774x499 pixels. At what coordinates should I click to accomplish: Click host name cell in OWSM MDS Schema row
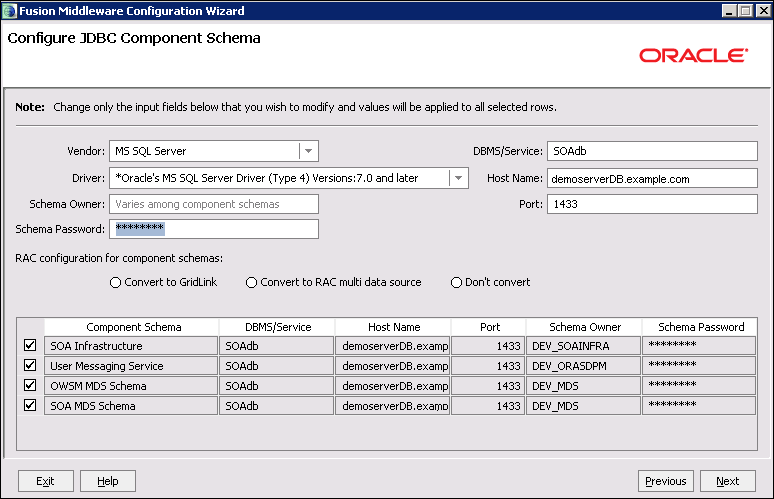(392, 385)
